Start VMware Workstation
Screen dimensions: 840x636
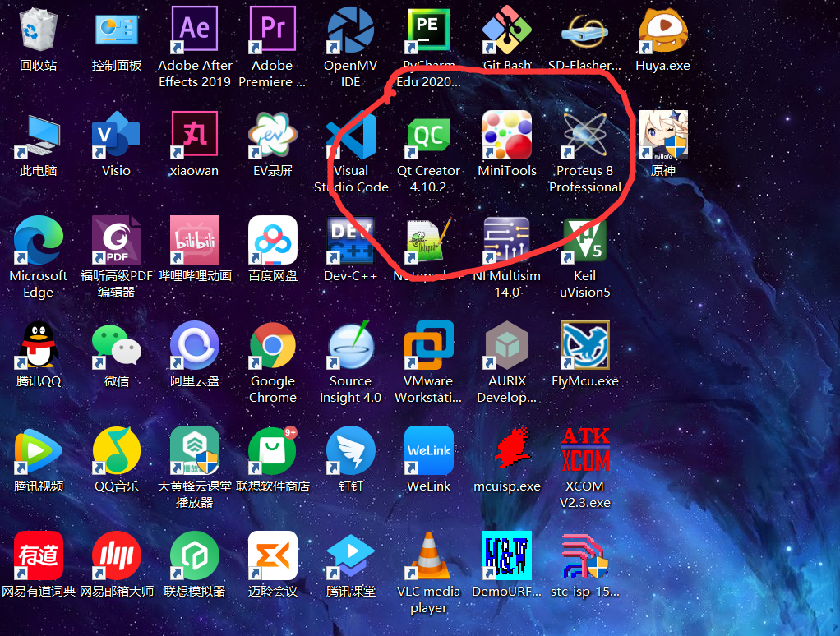[428, 345]
